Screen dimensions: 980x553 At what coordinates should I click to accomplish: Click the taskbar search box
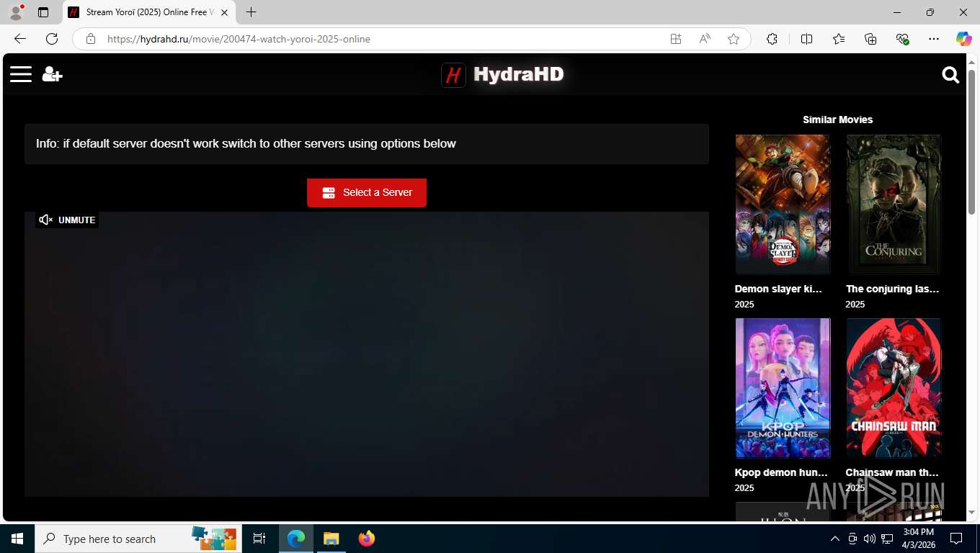coord(138,539)
